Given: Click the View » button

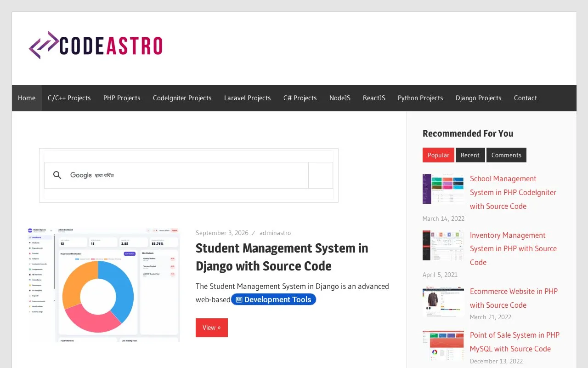Looking at the screenshot, I should [212, 328].
